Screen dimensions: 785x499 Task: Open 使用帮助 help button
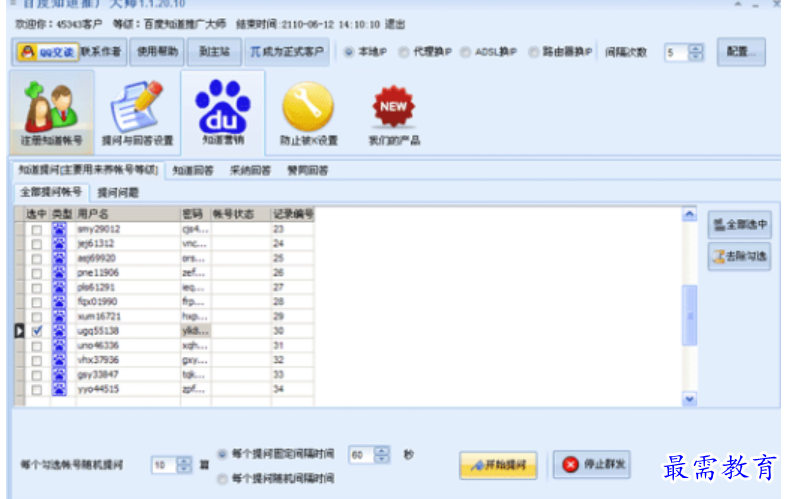tap(157, 52)
